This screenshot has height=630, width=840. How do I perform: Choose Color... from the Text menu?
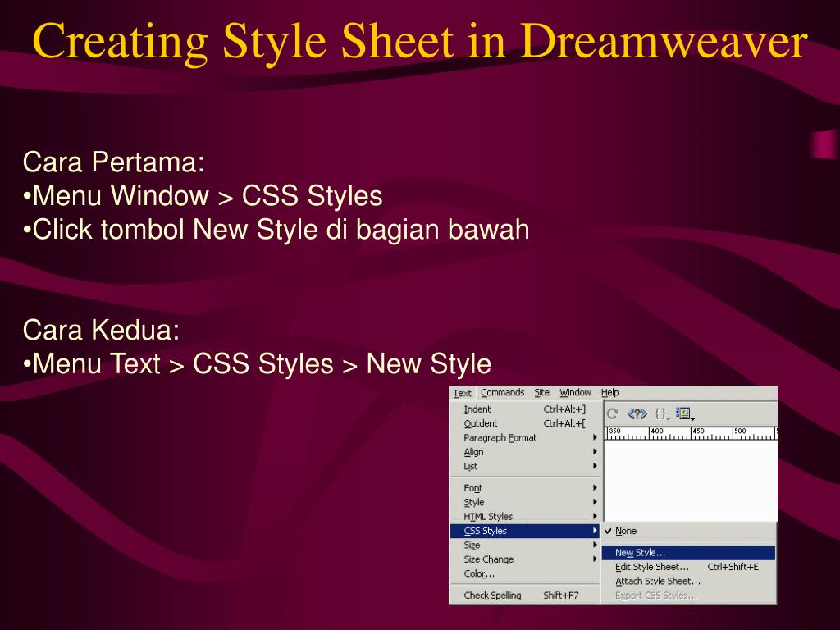click(x=525, y=573)
